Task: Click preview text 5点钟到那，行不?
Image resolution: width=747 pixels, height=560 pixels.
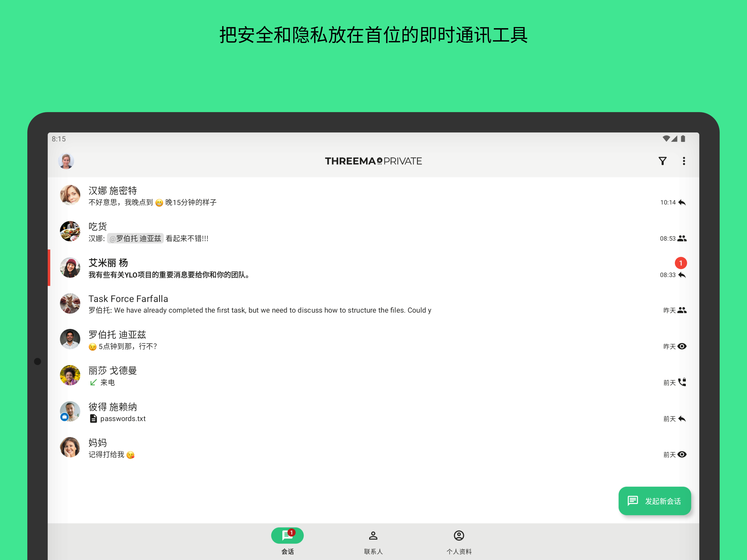Action: tap(123, 346)
